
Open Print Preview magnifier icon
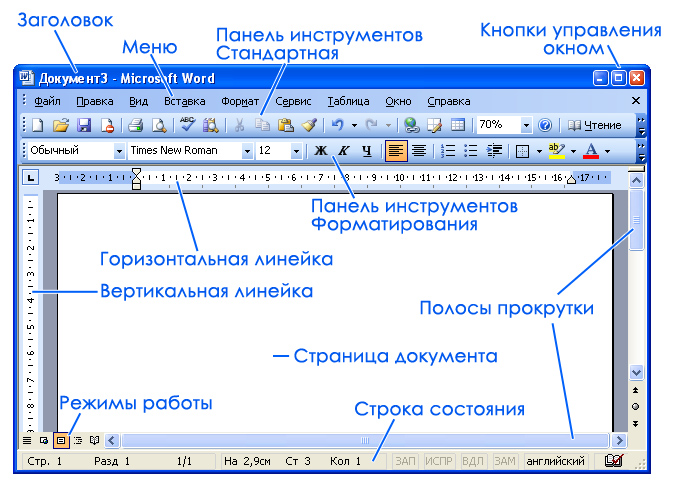159,126
